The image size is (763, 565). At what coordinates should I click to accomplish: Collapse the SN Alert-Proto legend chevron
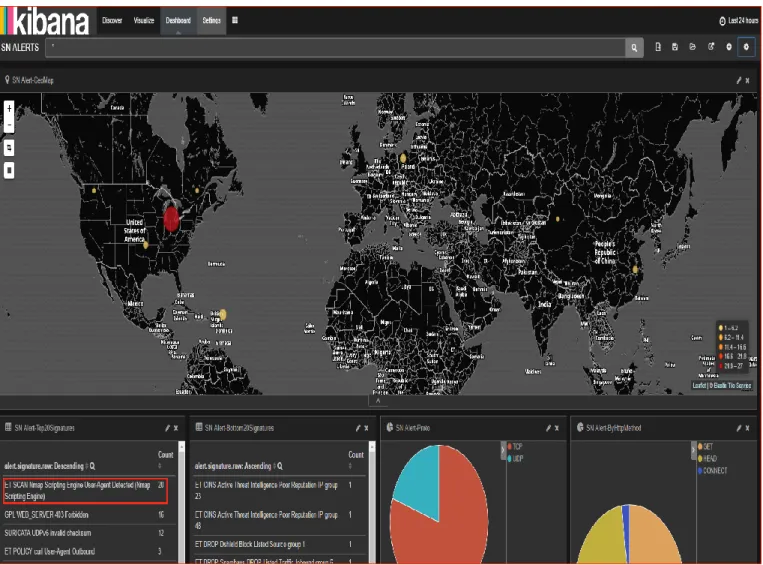pyautogui.click(x=503, y=450)
